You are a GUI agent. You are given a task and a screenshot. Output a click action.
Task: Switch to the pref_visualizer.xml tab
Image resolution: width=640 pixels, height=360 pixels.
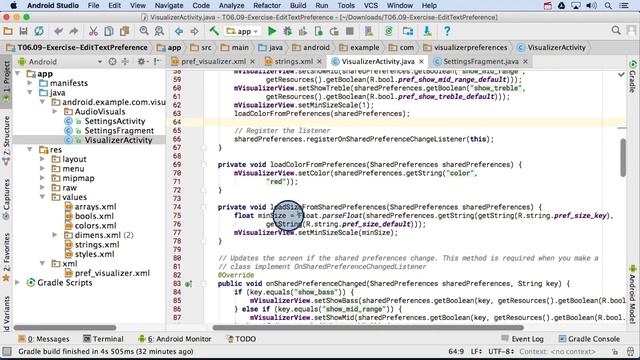click(x=213, y=61)
